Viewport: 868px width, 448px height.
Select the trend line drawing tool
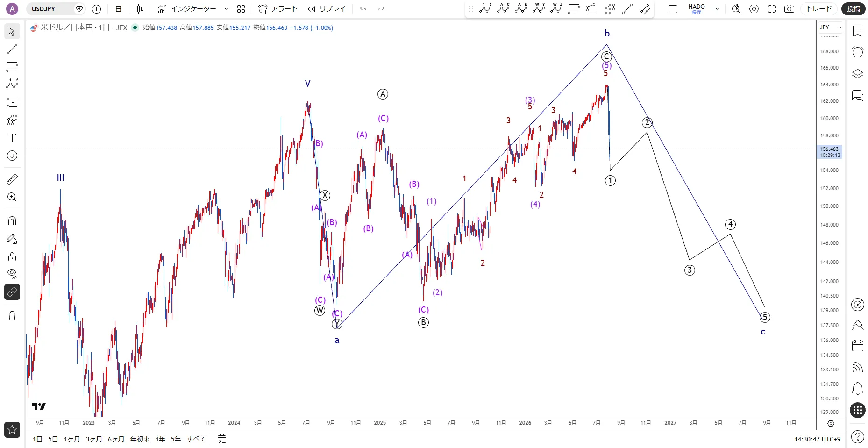(12, 49)
